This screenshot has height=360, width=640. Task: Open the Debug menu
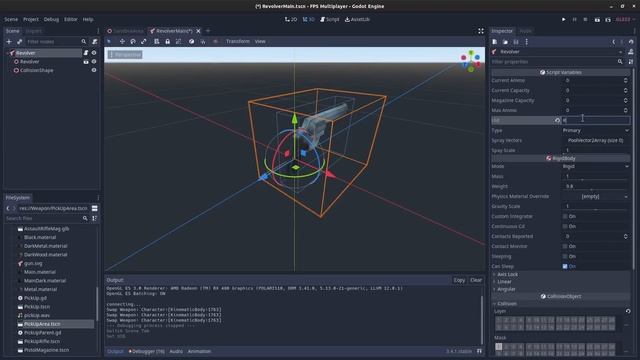(x=51, y=19)
